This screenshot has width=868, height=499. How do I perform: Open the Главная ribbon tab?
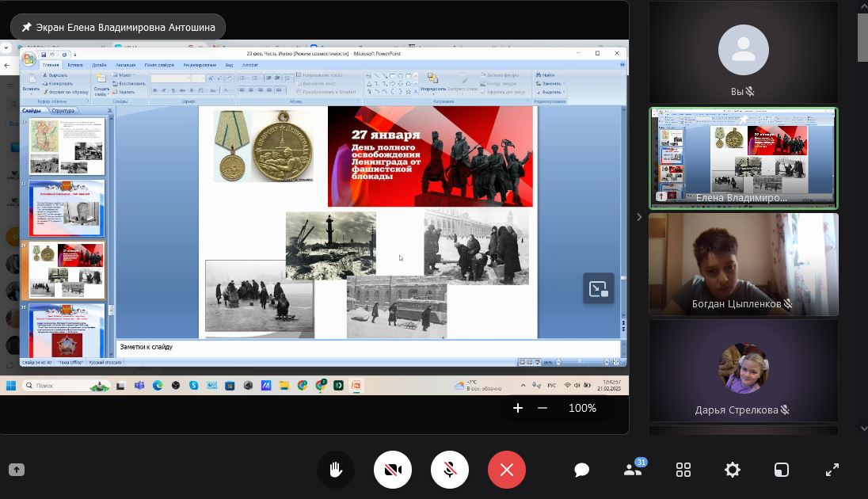click(x=51, y=65)
